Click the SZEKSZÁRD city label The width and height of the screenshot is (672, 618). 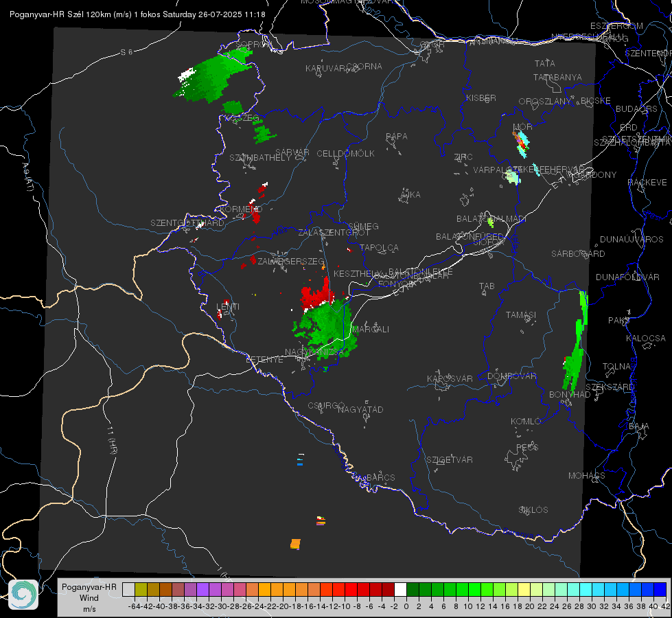coord(610,387)
